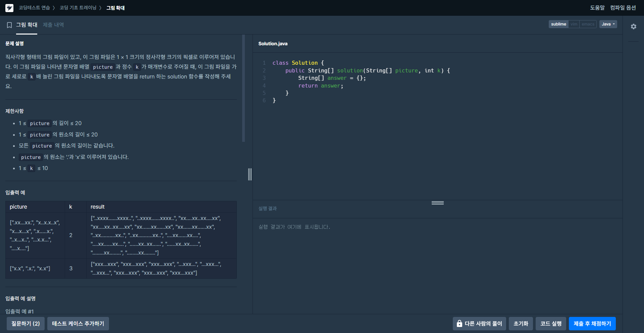
Task: Click 테스트 케이스 추가하기 button
Action: click(78, 324)
